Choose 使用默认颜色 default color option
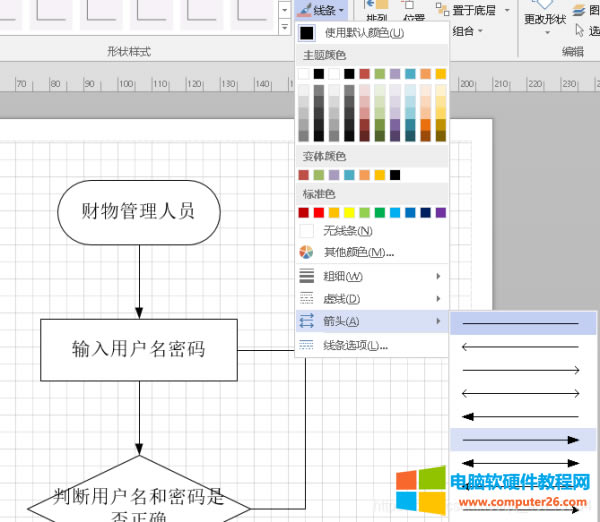Image resolution: width=600 pixels, height=522 pixels. coord(363,33)
